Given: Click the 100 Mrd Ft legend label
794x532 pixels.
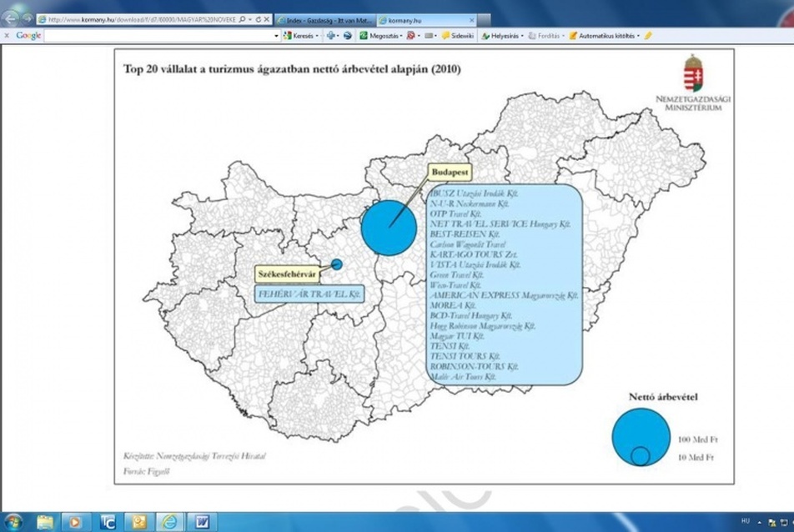Looking at the screenshot, I should pyautogui.click(x=698, y=439).
